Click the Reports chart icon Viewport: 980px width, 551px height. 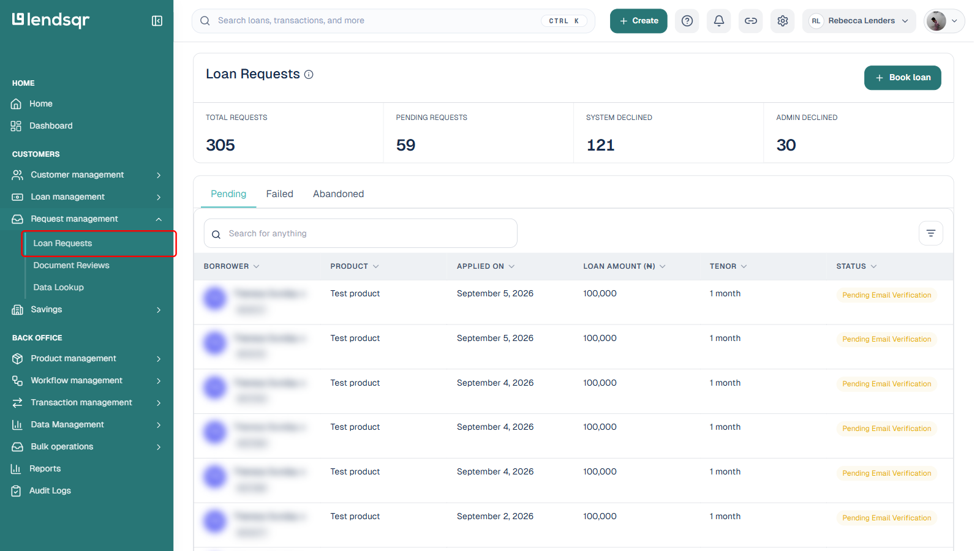(17, 469)
